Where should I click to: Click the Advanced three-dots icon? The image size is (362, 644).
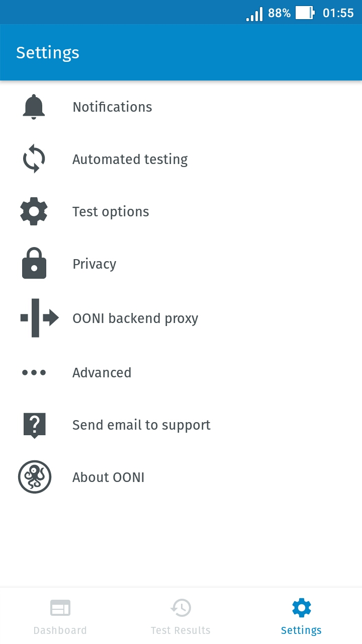pyautogui.click(x=34, y=372)
